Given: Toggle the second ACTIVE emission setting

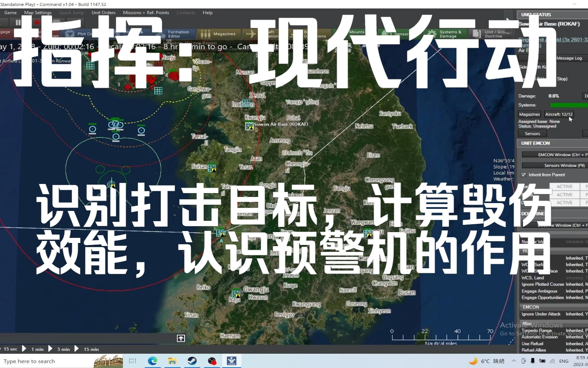Looking at the screenshot, I should pos(565,195).
